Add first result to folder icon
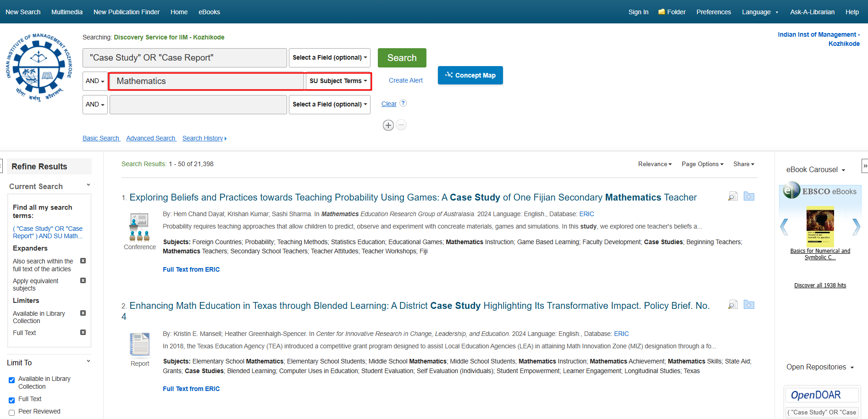 (x=749, y=196)
